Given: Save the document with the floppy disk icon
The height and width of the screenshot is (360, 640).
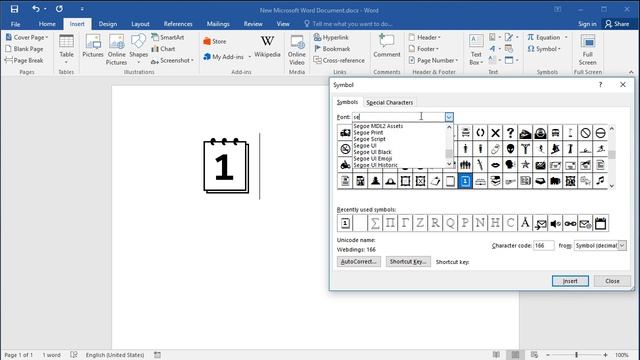Looking at the screenshot, I should 14,9.
